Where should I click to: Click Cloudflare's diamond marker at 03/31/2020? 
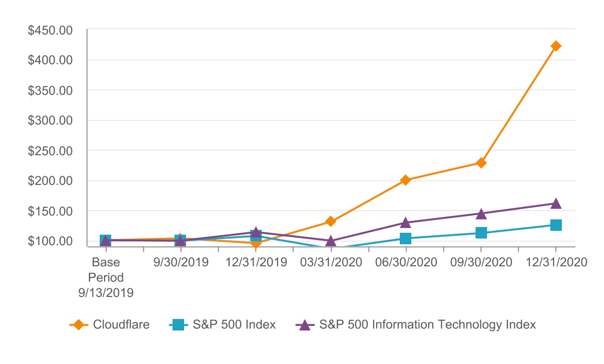click(330, 221)
